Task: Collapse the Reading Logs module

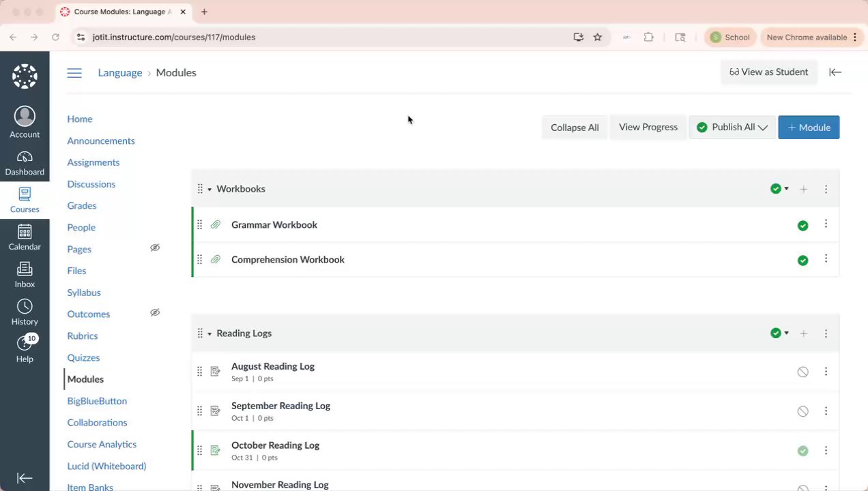Action: coord(209,334)
